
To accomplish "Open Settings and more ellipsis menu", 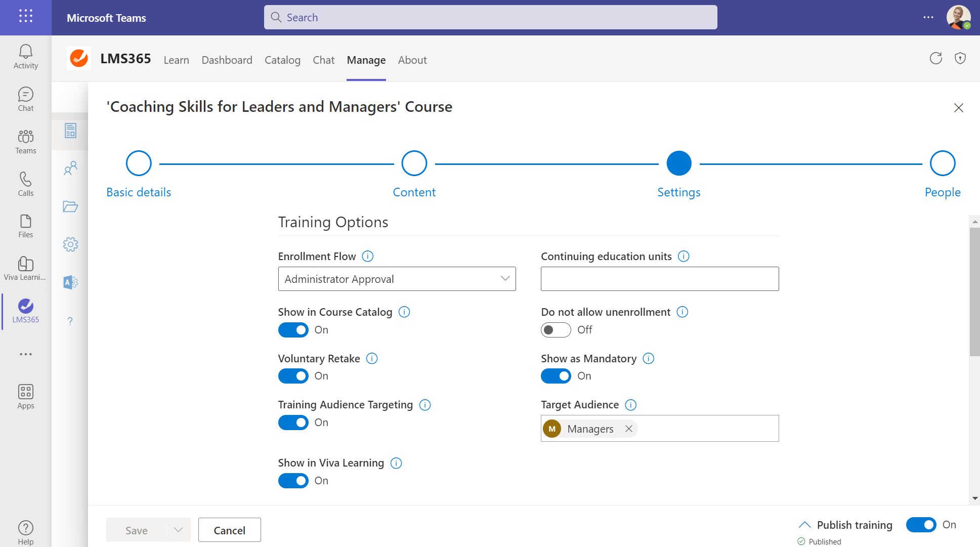I will click(928, 17).
